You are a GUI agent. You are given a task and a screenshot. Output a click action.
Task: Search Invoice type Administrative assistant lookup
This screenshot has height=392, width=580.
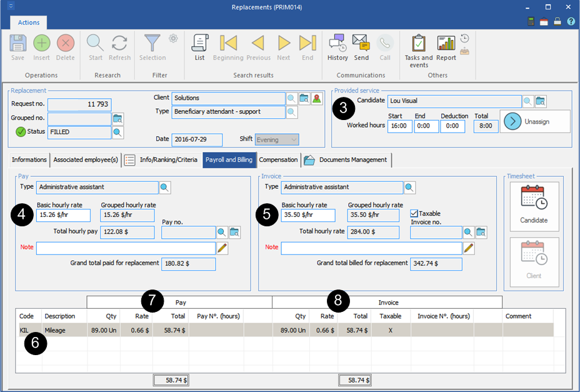(409, 188)
